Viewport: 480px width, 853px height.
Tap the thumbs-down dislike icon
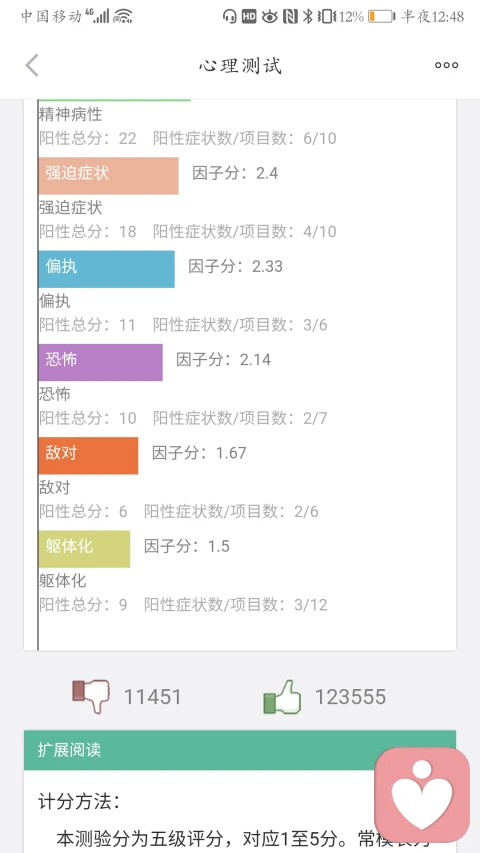[91, 696]
